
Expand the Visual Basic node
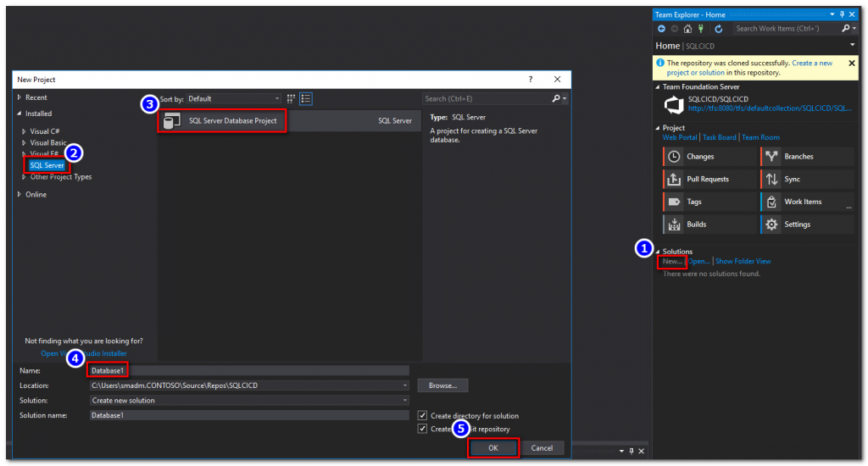[x=24, y=143]
